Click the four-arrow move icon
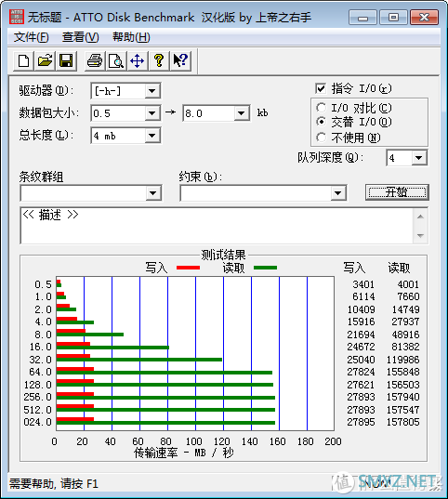 (138, 60)
